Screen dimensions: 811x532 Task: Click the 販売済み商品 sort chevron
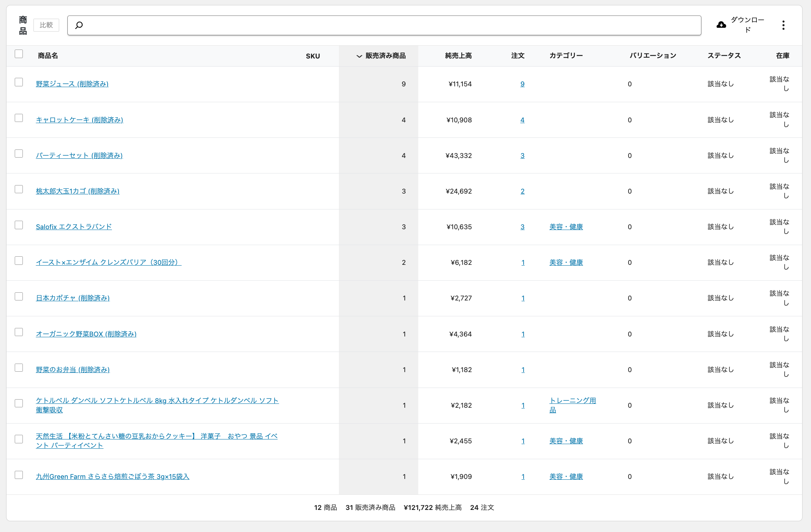click(x=359, y=56)
